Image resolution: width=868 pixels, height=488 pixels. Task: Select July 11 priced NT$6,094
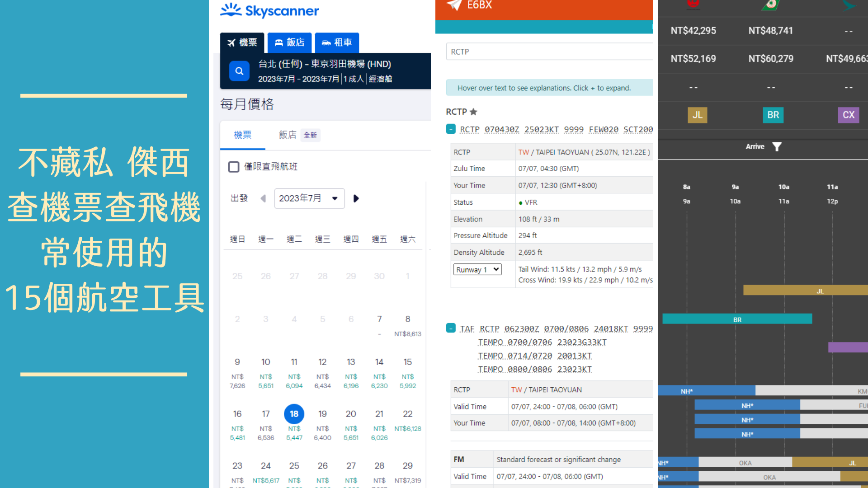pos(294,373)
